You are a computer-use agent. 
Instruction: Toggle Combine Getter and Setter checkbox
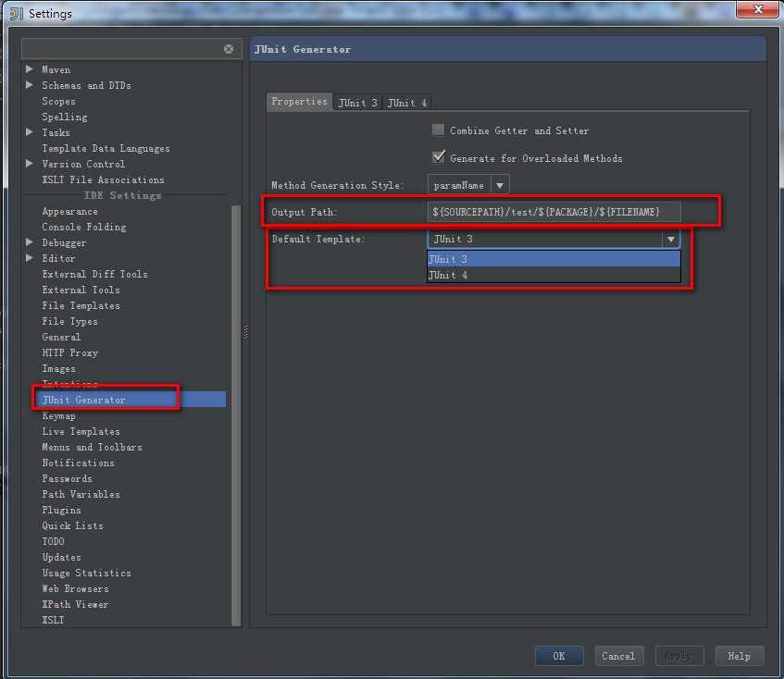tap(438, 130)
